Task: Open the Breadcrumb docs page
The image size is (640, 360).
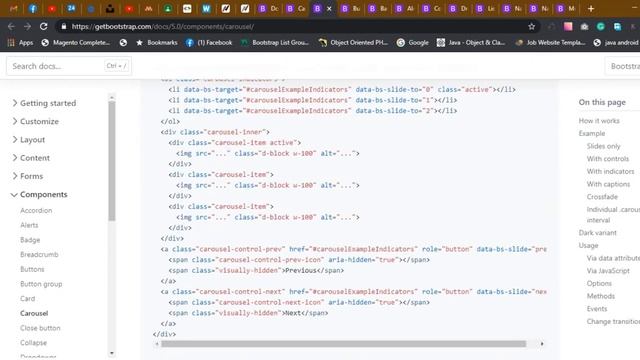Action: point(39,255)
